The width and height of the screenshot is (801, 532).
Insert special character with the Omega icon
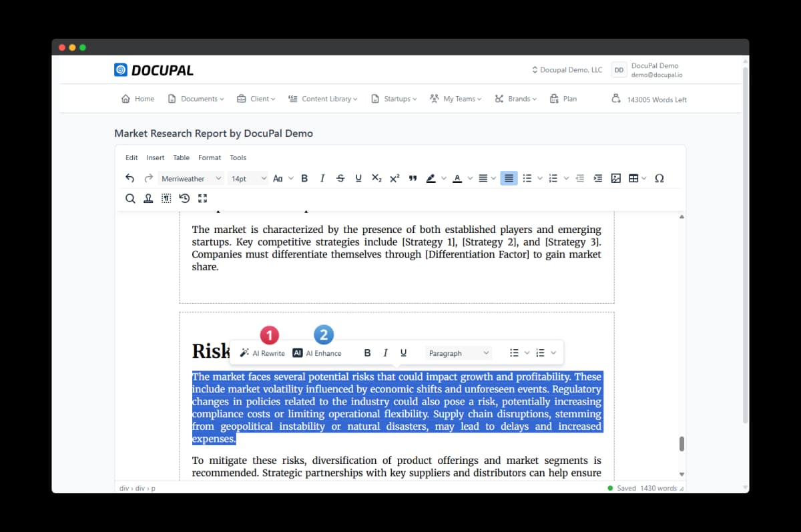(659, 178)
